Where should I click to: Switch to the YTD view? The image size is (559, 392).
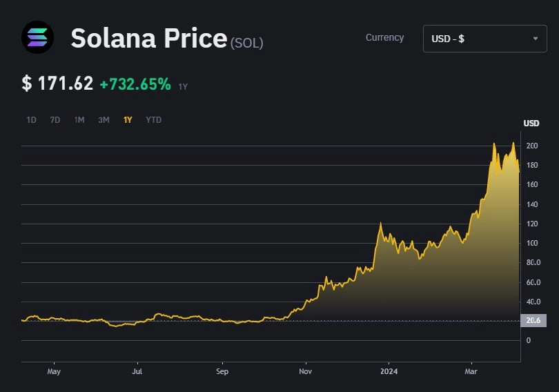pos(154,119)
